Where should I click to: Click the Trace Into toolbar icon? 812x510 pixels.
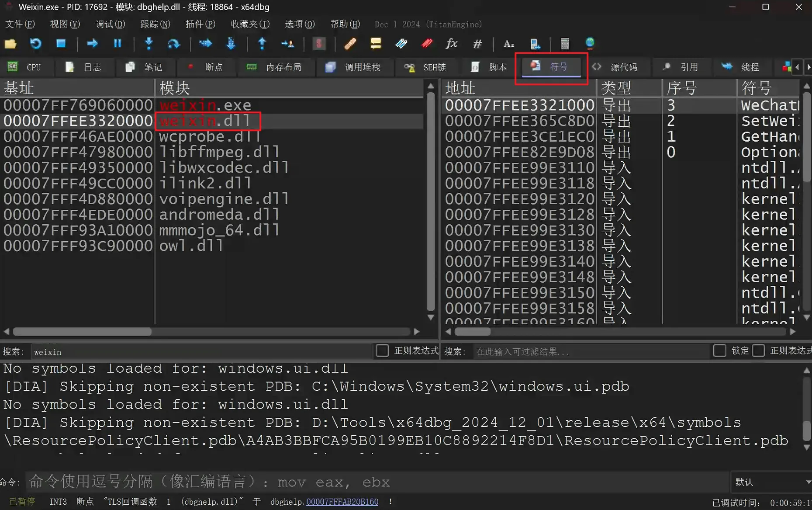(205, 43)
